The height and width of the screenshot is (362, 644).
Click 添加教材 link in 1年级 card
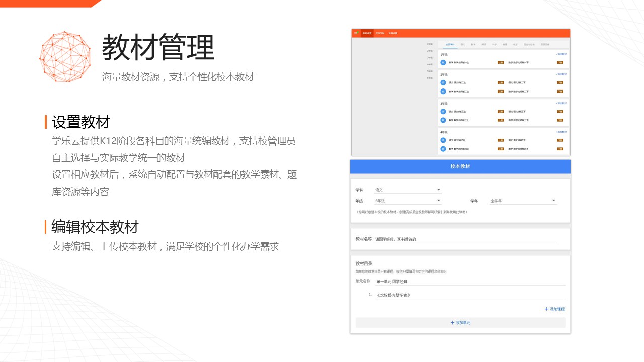tap(561, 54)
